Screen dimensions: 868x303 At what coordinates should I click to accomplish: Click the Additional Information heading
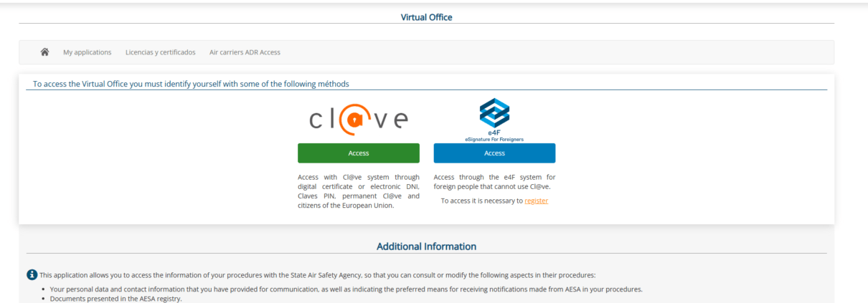point(426,246)
